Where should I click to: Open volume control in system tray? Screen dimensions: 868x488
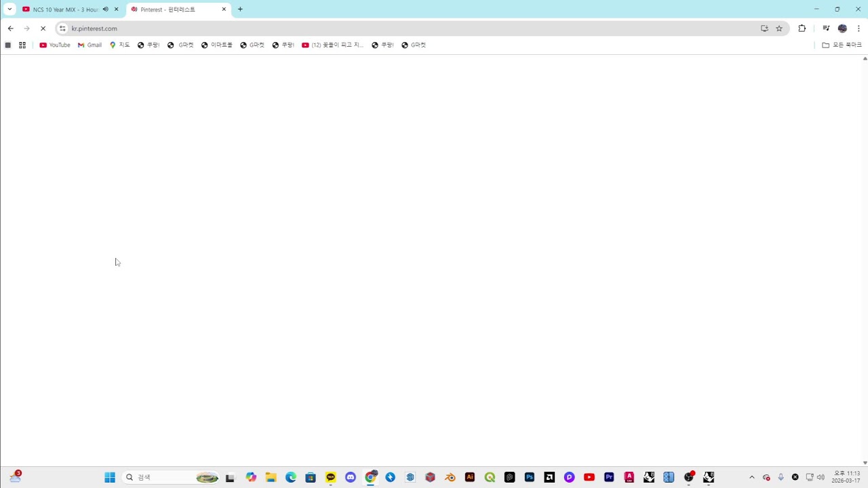coord(821,477)
